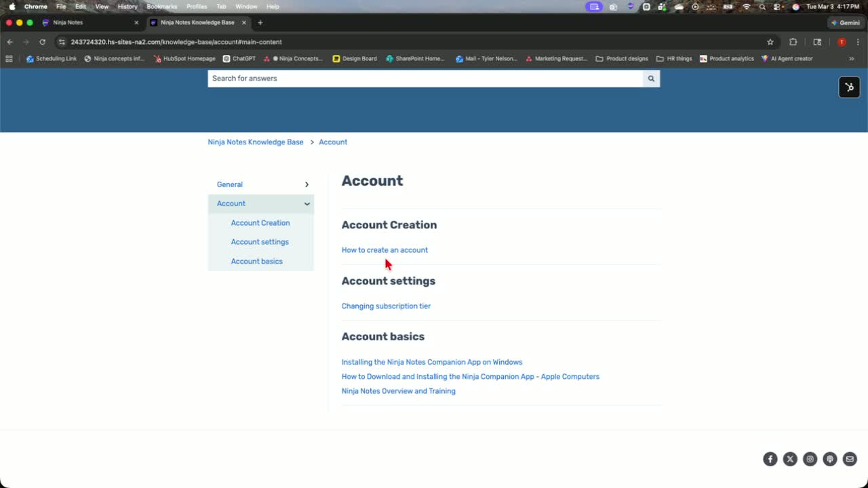
Task: Open the AI Agent creator bookmark
Action: click(787, 59)
